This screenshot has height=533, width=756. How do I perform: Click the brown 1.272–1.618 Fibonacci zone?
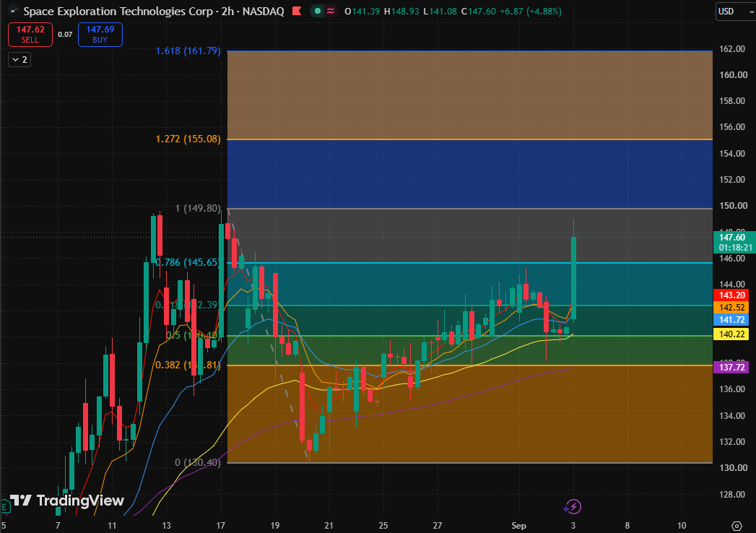coord(469,95)
